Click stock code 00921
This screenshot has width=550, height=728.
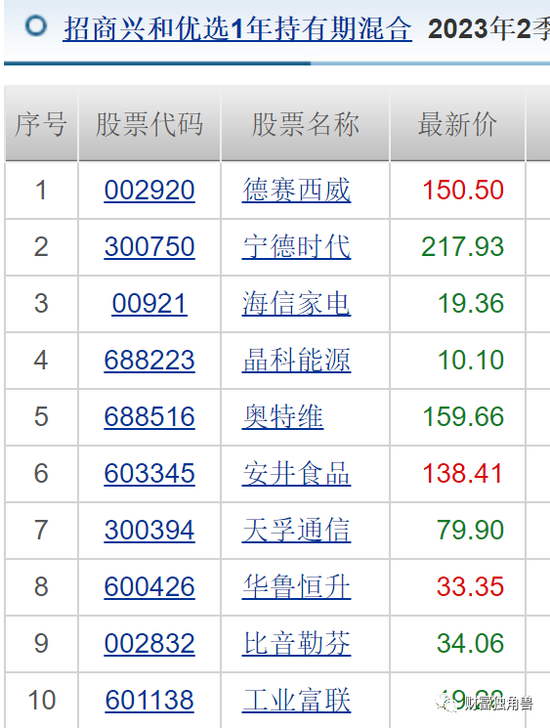149,304
